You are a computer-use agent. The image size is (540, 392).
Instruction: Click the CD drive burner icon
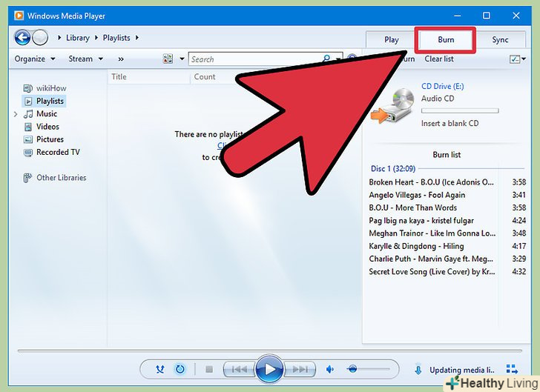[x=392, y=106]
